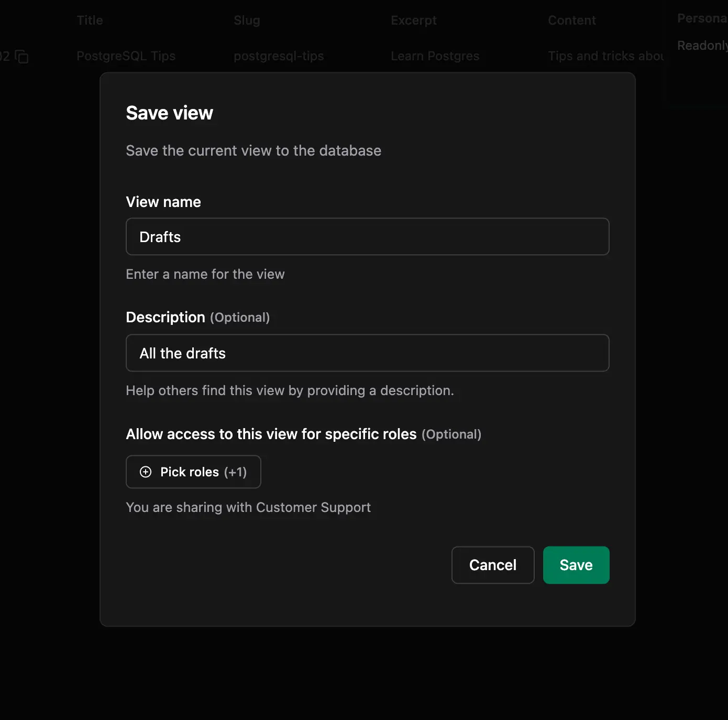Select the Content column header

point(571,20)
